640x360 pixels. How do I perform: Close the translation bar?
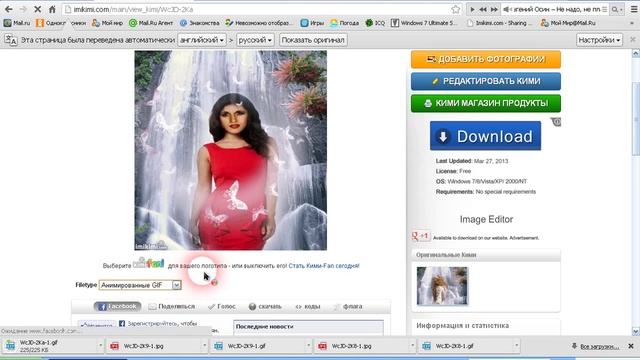pyautogui.click(x=633, y=40)
